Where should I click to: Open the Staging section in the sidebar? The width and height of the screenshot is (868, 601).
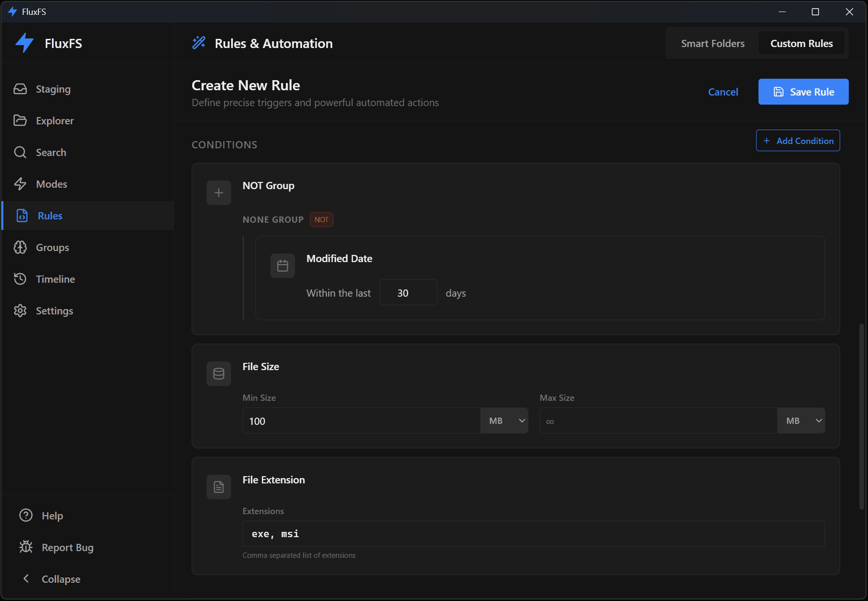(x=53, y=89)
